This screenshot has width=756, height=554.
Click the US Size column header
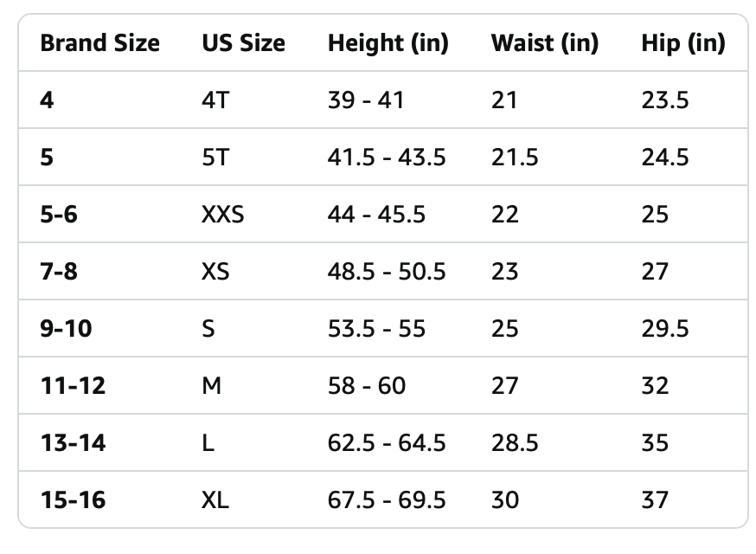[243, 43]
